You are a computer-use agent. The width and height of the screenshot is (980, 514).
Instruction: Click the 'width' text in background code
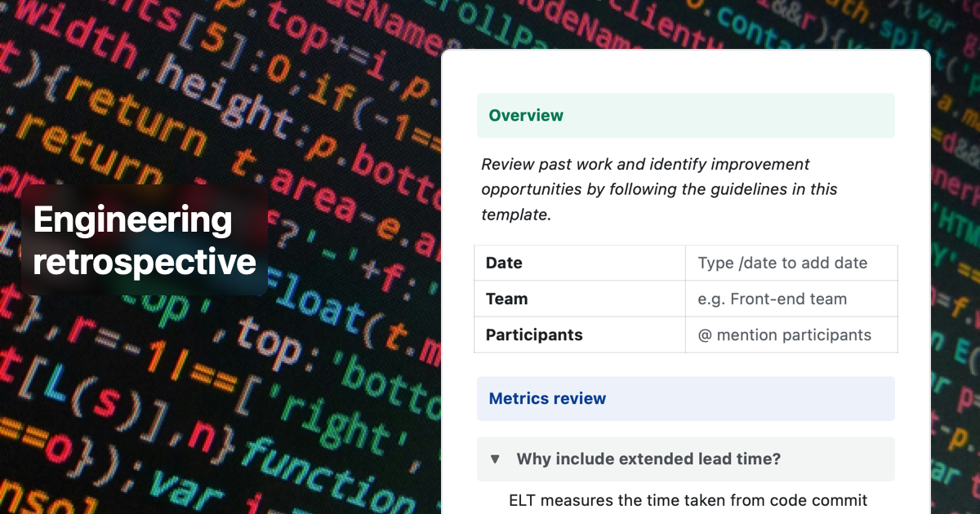[x=86, y=37]
